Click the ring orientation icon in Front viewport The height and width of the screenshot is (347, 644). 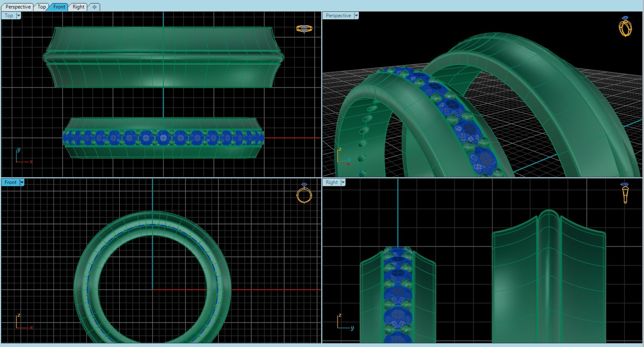click(304, 193)
